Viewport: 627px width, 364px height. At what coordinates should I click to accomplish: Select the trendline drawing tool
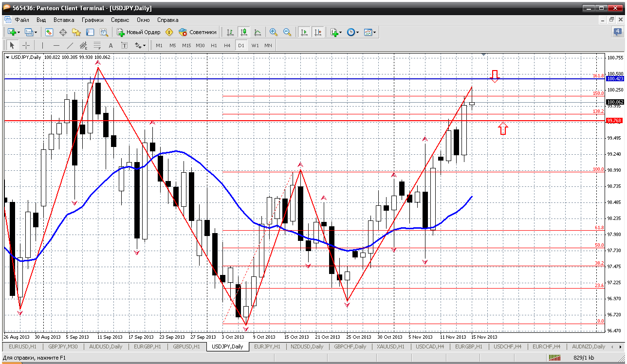tap(70, 45)
